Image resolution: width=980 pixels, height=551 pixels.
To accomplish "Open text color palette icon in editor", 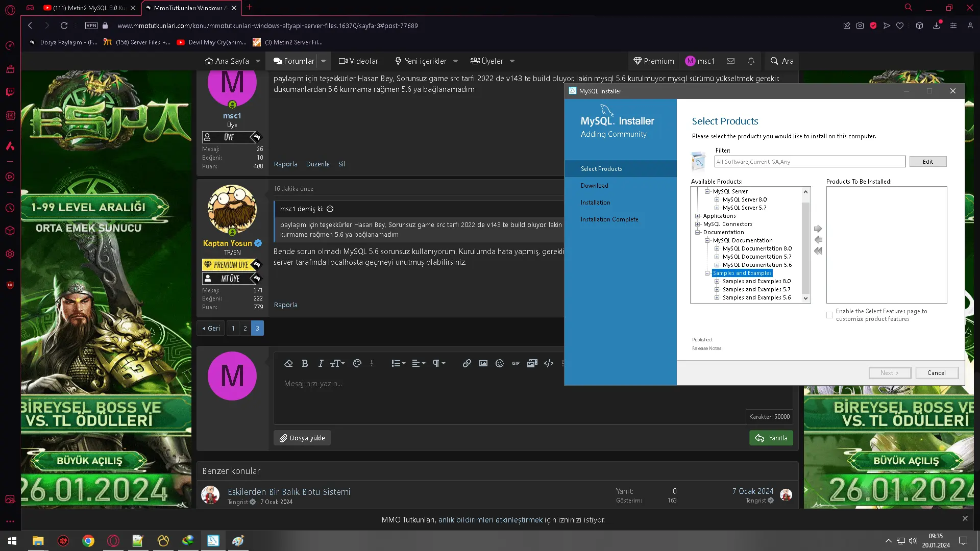I will coord(357,363).
